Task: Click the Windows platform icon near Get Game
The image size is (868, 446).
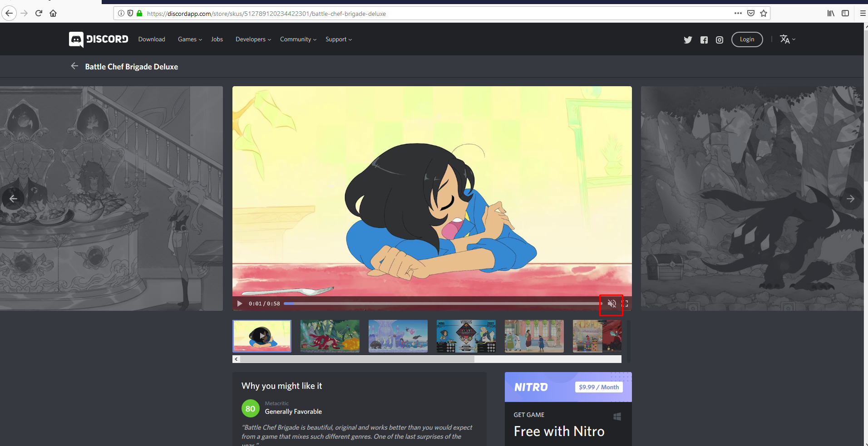Action: tap(617, 416)
